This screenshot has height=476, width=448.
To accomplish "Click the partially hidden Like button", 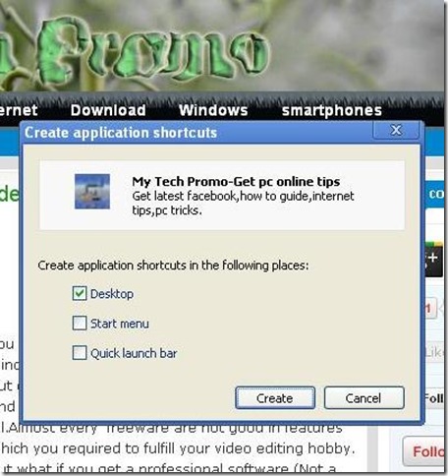I will coord(434,353).
